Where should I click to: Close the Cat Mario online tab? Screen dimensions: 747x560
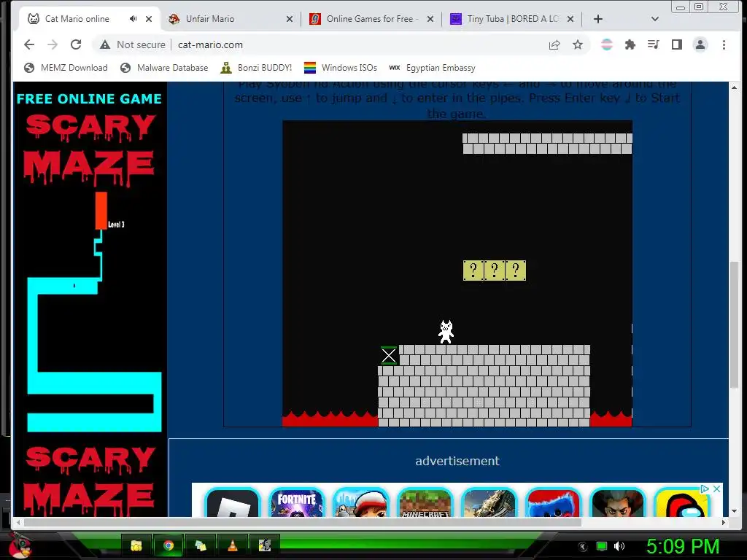pos(149,18)
